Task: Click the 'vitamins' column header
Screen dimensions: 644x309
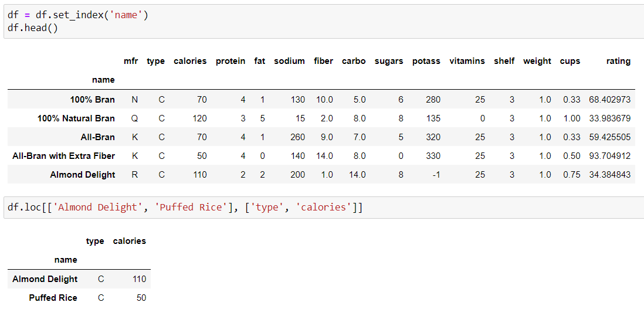Action: point(467,61)
